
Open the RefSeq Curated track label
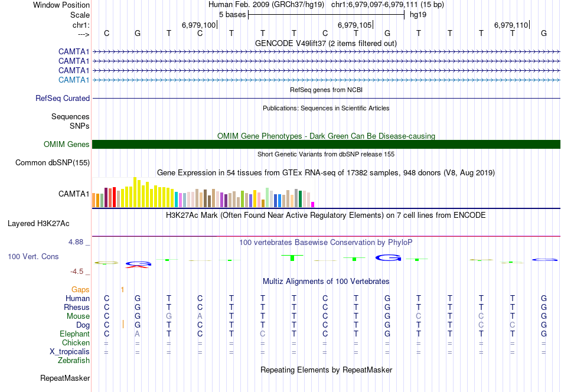(x=63, y=98)
